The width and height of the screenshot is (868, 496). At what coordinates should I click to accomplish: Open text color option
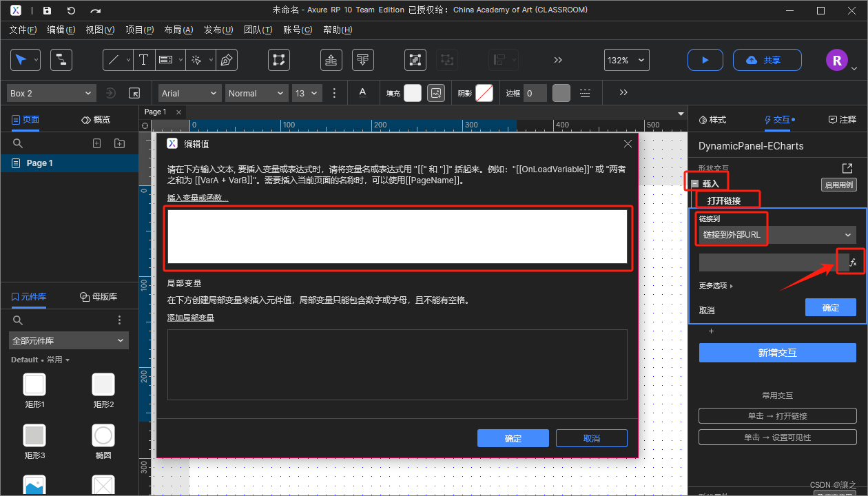point(362,92)
